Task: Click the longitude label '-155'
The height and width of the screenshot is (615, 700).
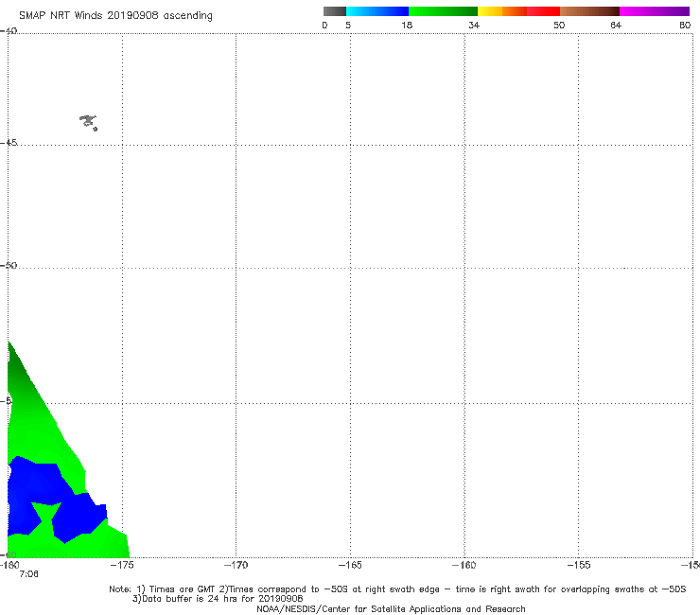Action: coord(579,565)
